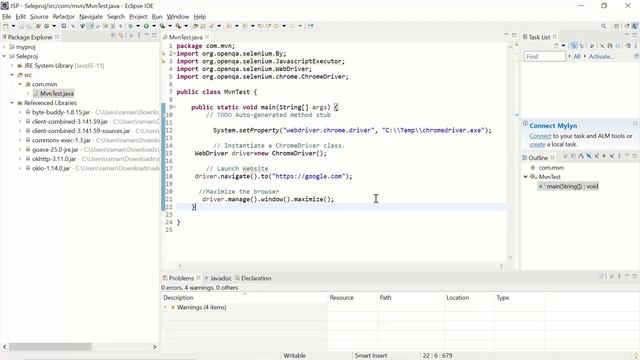Screen dimensions: 640x360
Task: Open the Run button dropdown arrow
Action: pos(154,26)
